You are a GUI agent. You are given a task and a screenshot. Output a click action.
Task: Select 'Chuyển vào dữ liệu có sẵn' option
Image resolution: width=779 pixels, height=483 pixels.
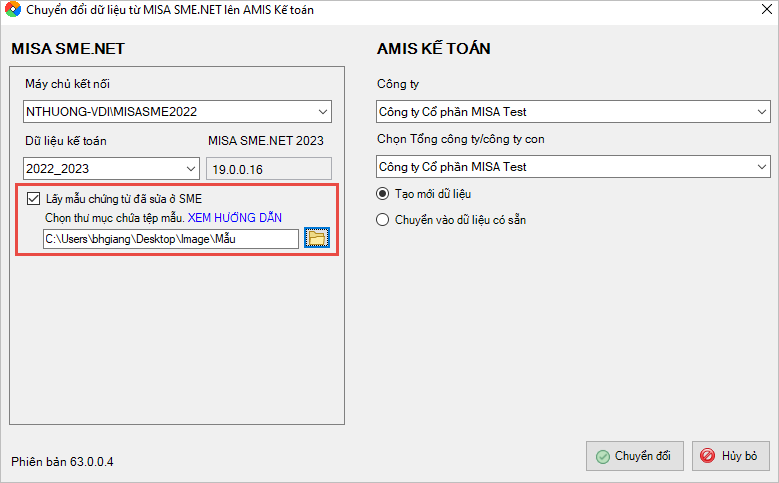coord(383,220)
